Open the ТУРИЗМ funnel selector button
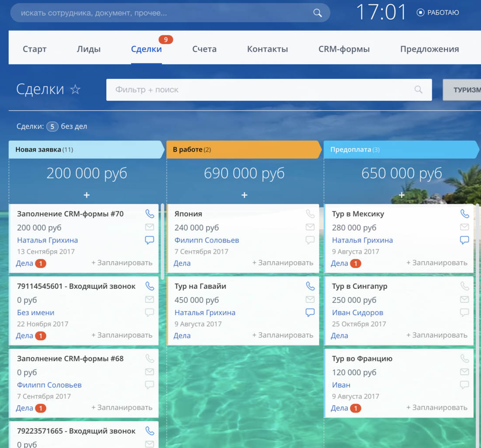This screenshot has width=481, height=448. pyautogui.click(x=462, y=89)
